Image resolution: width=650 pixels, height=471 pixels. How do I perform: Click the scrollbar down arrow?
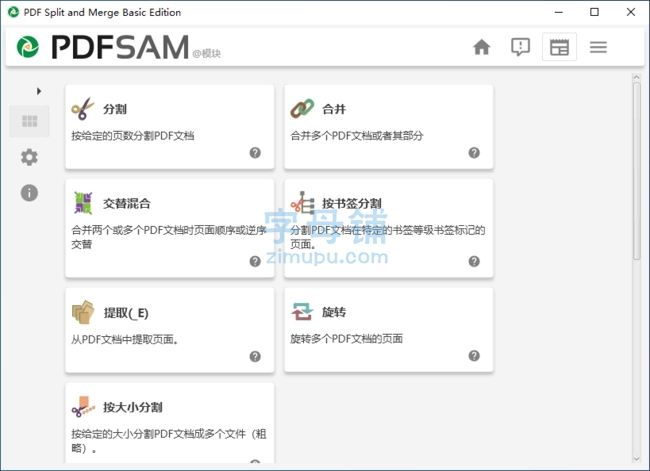tap(637, 459)
